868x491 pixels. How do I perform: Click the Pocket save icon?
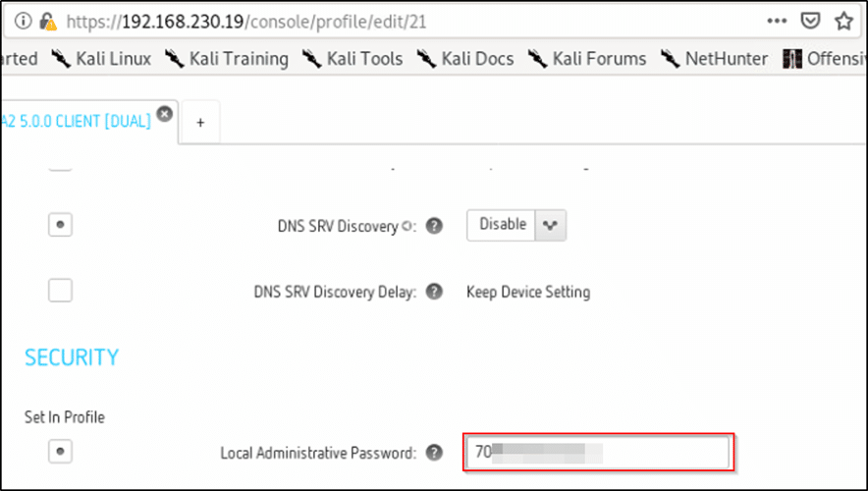(x=810, y=20)
